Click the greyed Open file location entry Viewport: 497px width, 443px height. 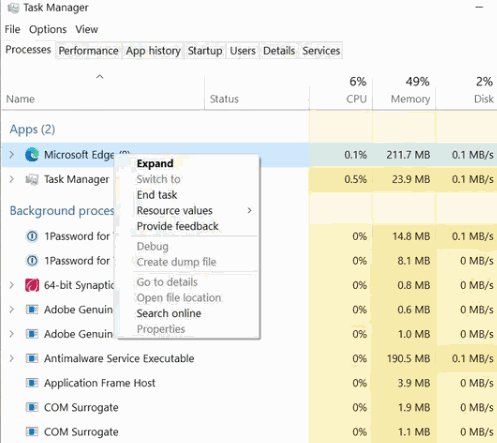(x=179, y=298)
